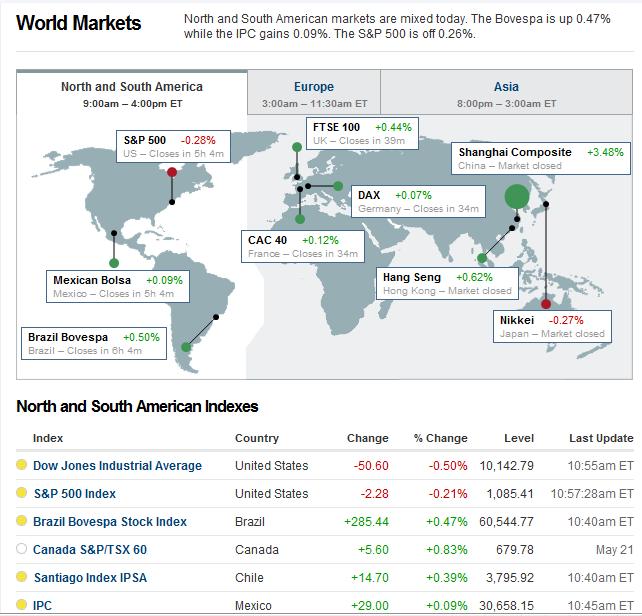Click the -50.60 change value
Viewport: 642px width, 616px height.
(x=371, y=466)
